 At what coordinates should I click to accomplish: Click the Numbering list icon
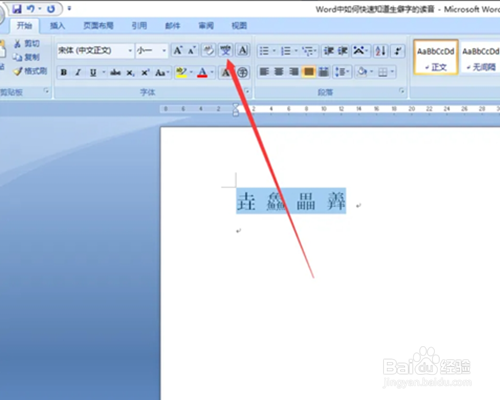click(286, 51)
